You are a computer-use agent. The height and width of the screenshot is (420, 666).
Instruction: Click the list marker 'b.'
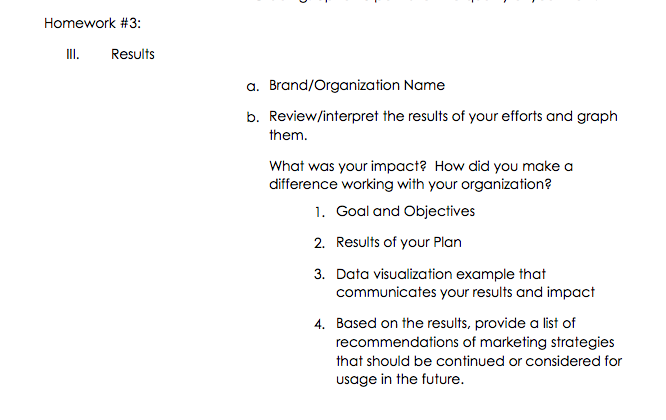click(x=253, y=117)
